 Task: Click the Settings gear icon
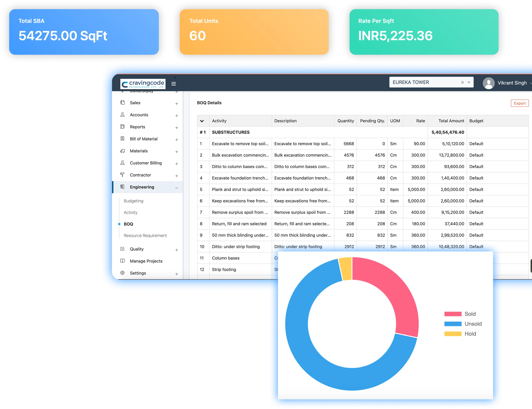point(122,273)
